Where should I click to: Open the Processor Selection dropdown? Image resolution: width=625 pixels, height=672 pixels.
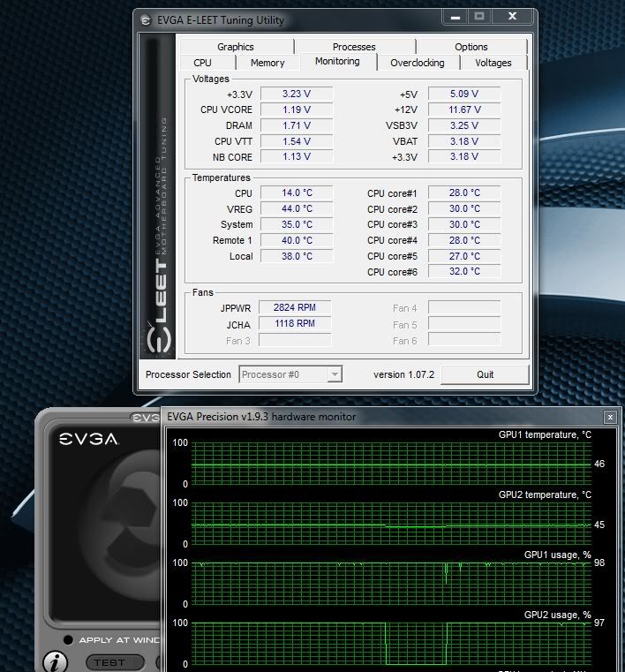click(x=334, y=374)
